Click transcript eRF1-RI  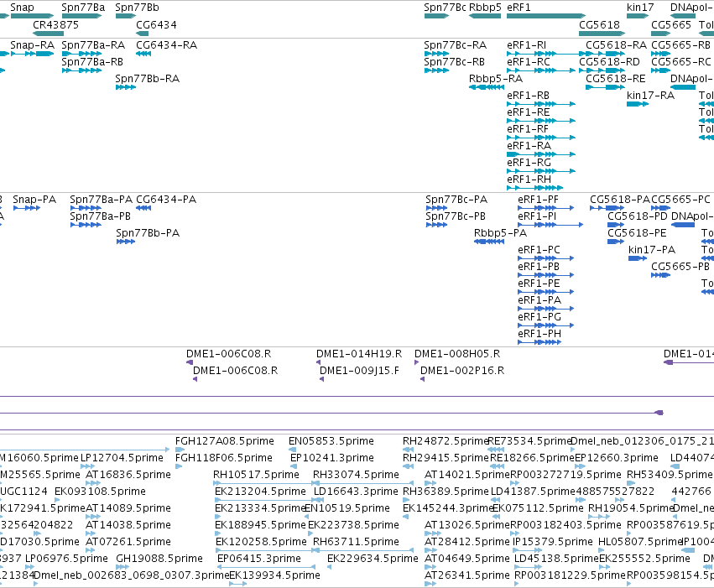tap(546, 54)
